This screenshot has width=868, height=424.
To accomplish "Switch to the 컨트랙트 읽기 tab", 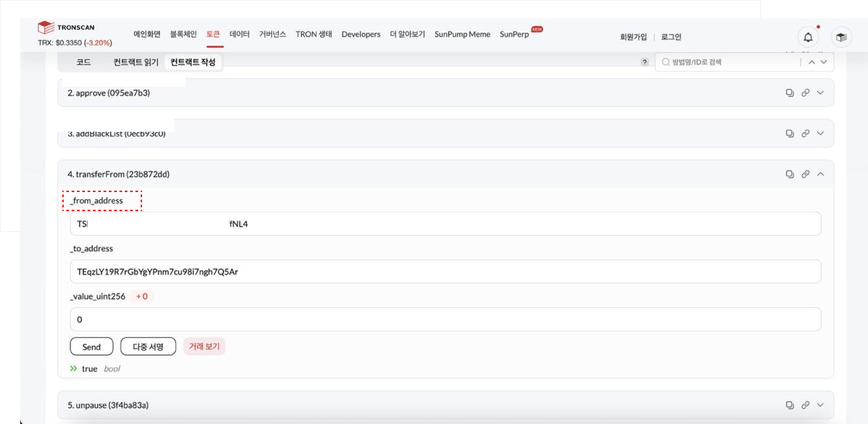I will click(x=136, y=62).
